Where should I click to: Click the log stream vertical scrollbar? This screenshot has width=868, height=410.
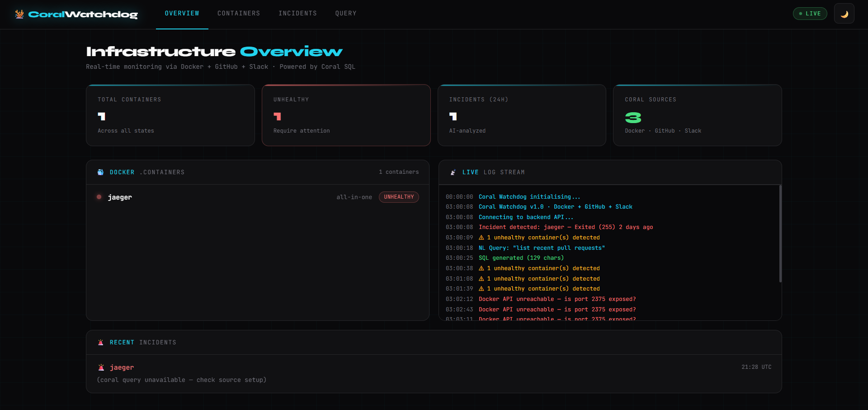780,234
